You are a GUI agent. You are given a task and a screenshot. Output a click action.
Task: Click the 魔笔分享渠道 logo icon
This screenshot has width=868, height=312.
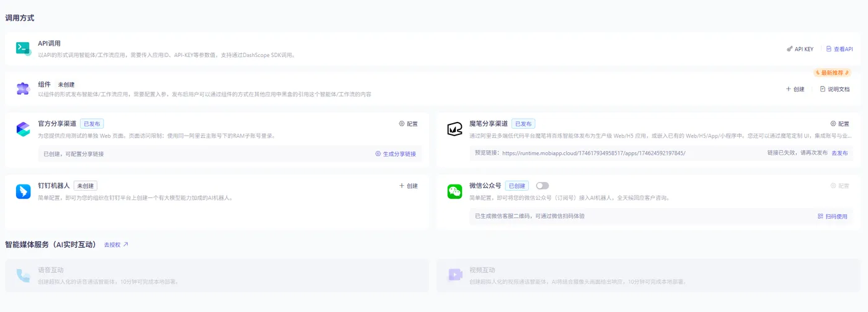[454, 129]
